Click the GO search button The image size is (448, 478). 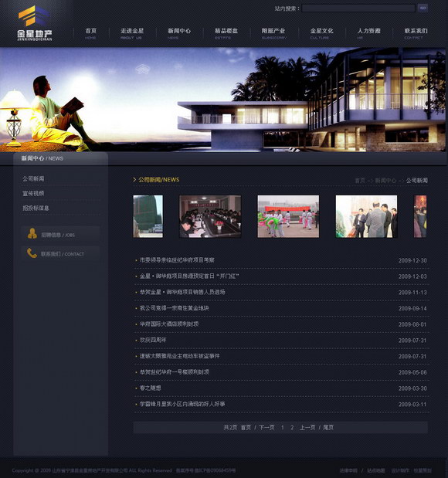423,8
